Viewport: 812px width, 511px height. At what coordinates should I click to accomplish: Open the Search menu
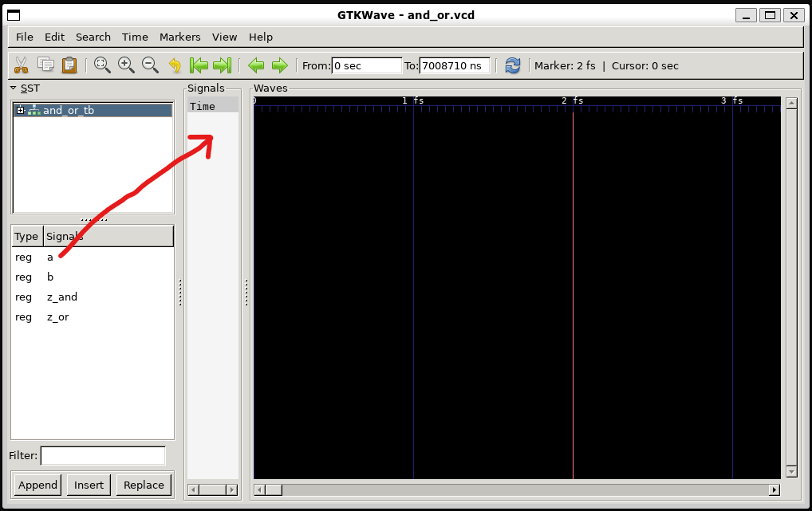(93, 37)
